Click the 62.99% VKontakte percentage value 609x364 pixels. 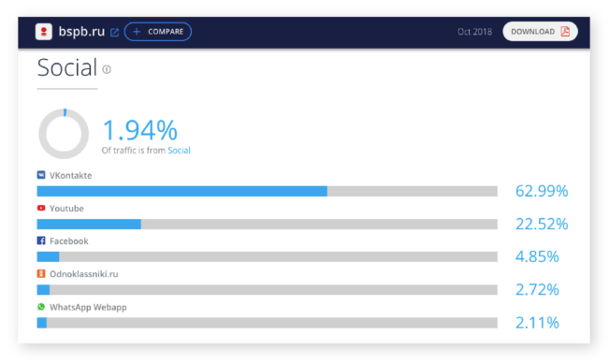tap(542, 191)
